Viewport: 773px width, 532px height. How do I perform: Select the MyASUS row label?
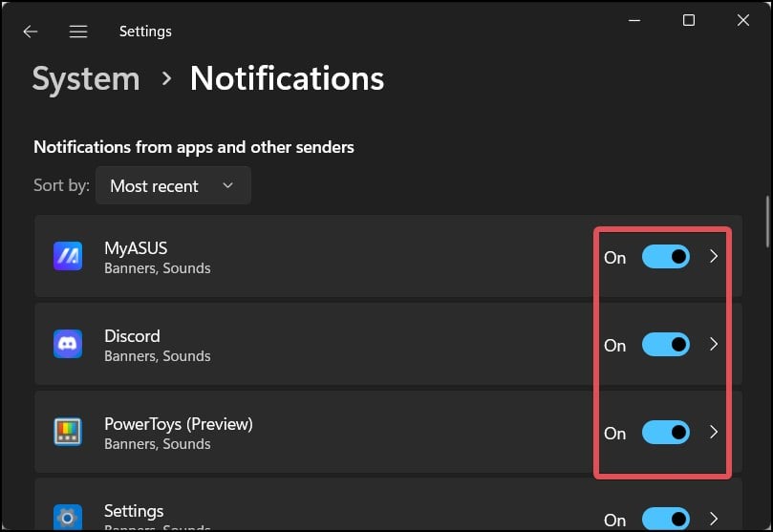coord(136,248)
